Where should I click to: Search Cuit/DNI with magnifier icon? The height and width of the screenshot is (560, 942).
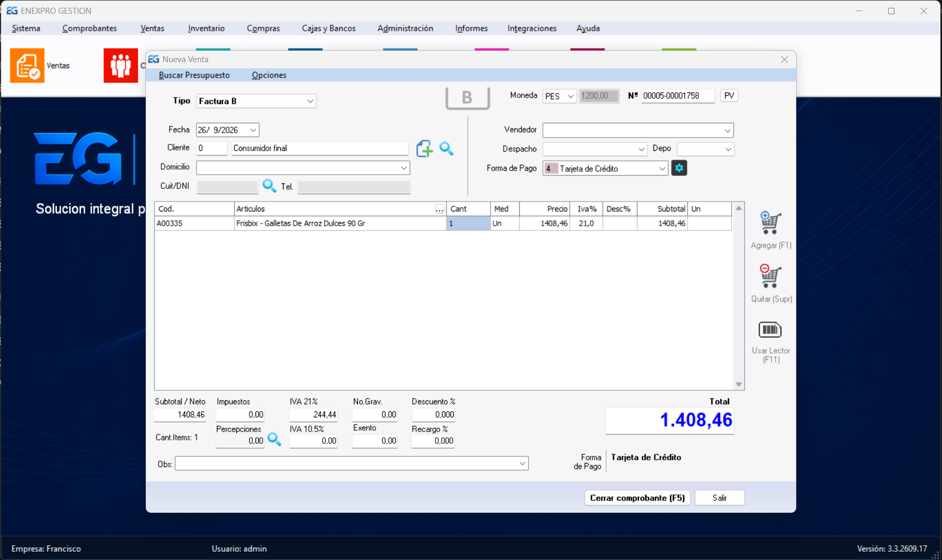tap(269, 186)
